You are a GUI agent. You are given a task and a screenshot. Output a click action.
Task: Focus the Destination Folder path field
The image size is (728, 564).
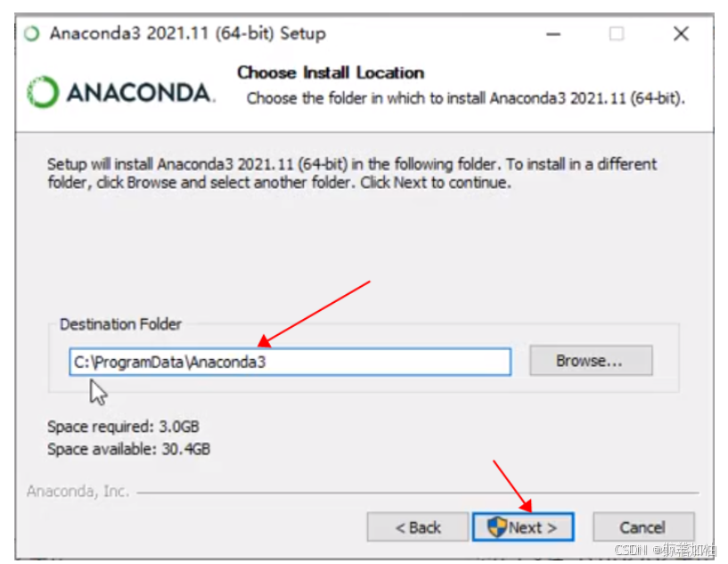point(290,362)
